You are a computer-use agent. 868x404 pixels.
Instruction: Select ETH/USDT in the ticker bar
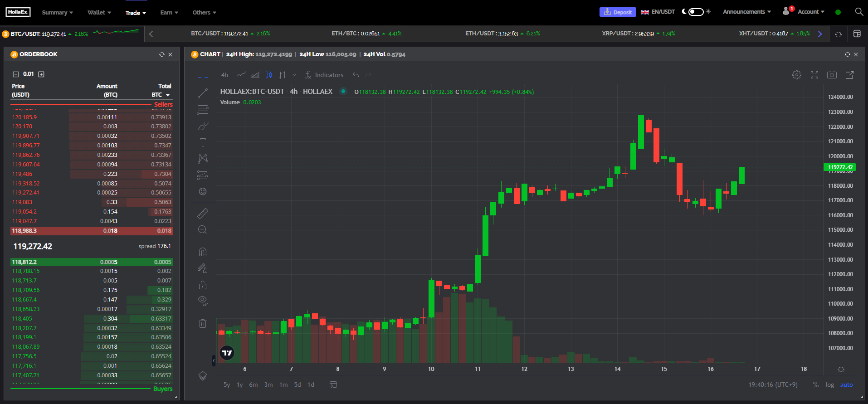[502, 34]
